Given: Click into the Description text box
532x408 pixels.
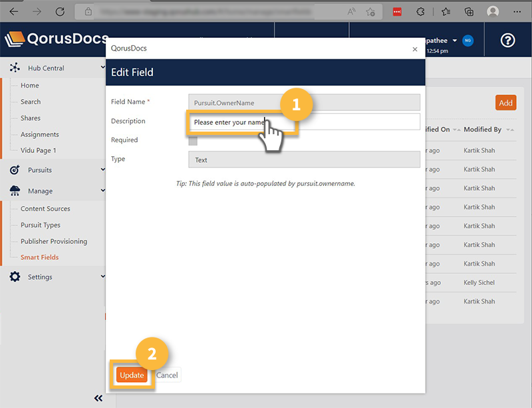Looking at the screenshot, I should pos(304,122).
